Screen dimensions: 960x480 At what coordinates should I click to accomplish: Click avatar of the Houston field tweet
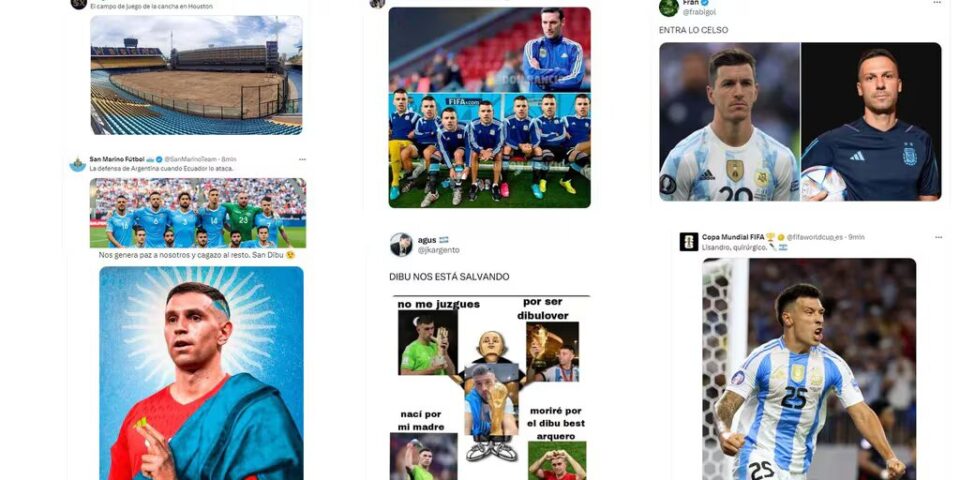[78, 4]
